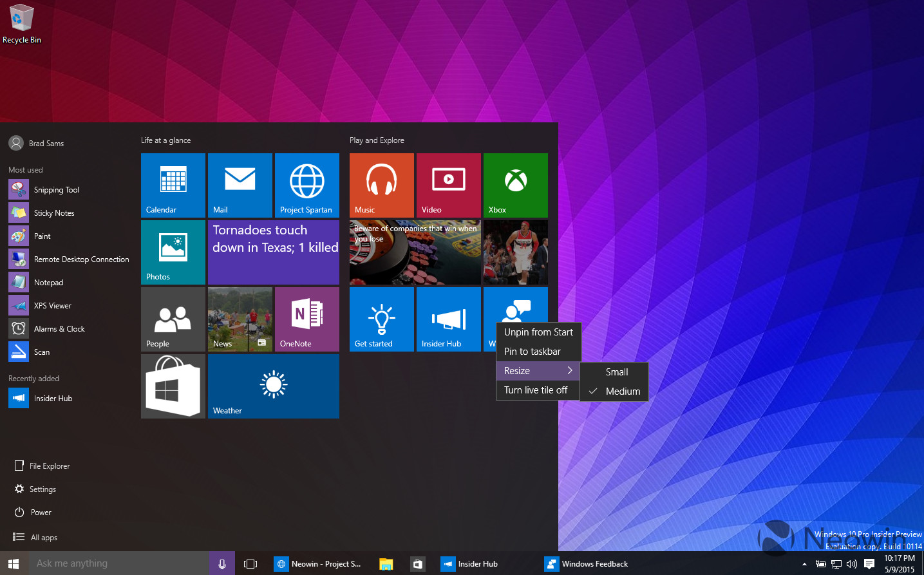The image size is (924, 575).
Task: Select Unpin from Start
Action: pyautogui.click(x=538, y=332)
